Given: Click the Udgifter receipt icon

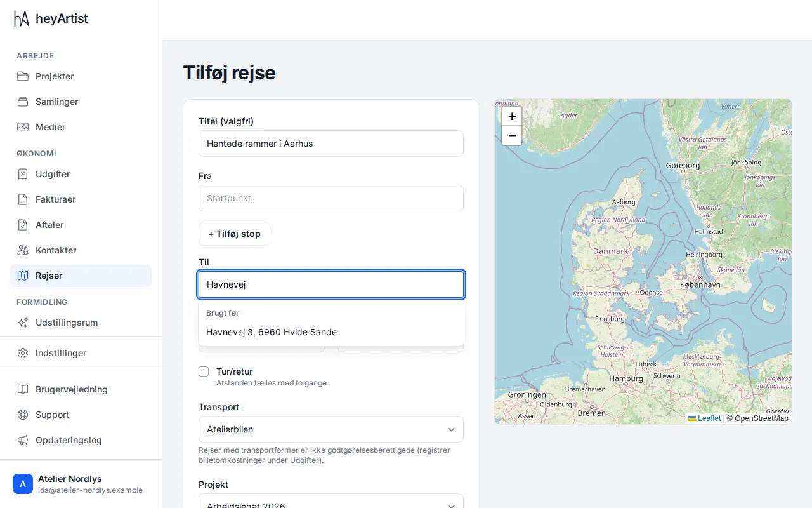Looking at the screenshot, I should pos(23,174).
